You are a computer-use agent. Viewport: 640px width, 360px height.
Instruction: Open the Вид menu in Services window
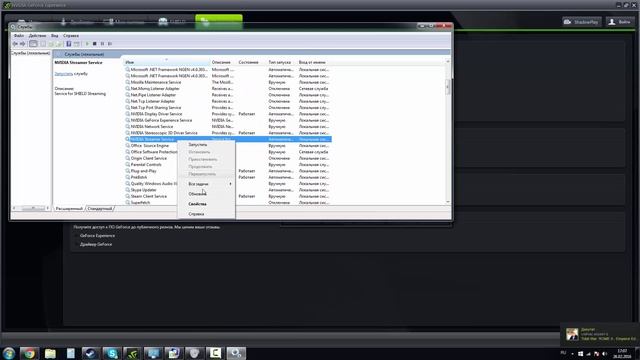54,36
